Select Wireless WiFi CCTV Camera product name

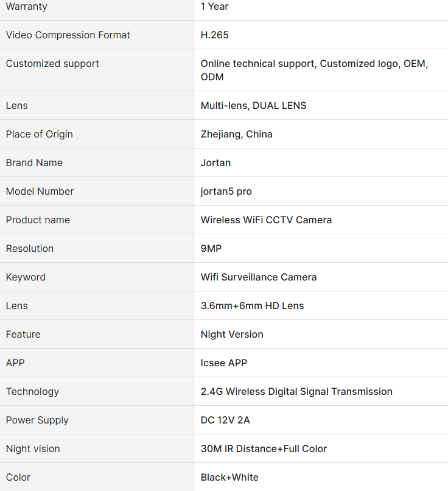[266, 220]
